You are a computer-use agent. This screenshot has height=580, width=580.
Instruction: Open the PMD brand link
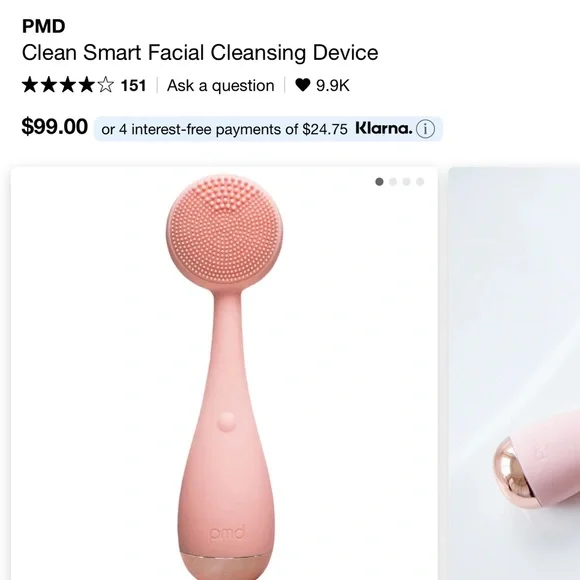44,26
